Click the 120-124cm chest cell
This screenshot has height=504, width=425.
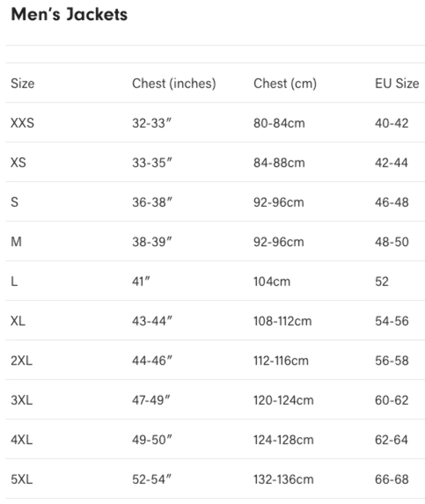point(283,400)
